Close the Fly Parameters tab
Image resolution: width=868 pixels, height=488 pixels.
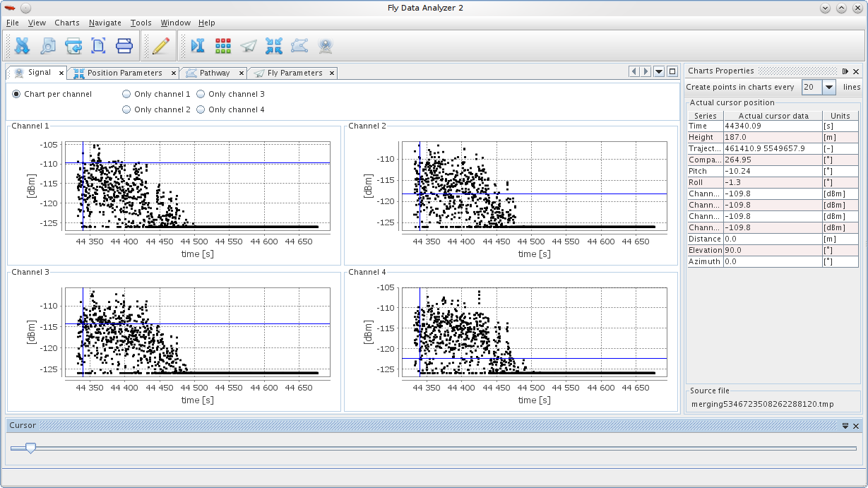pyautogui.click(x=331, y=73)
